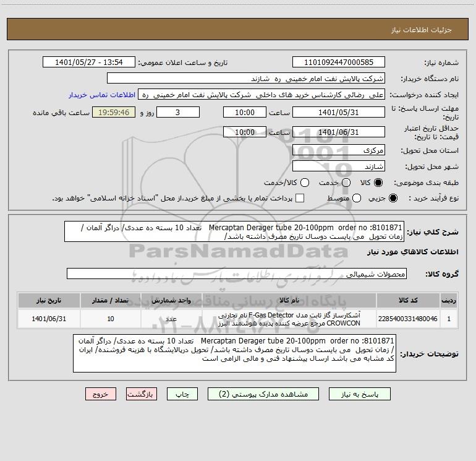The height and width of the screenshot is (461, 476).
Task: Click the price validity hour 10:00 field
Action: pos(245,132)
